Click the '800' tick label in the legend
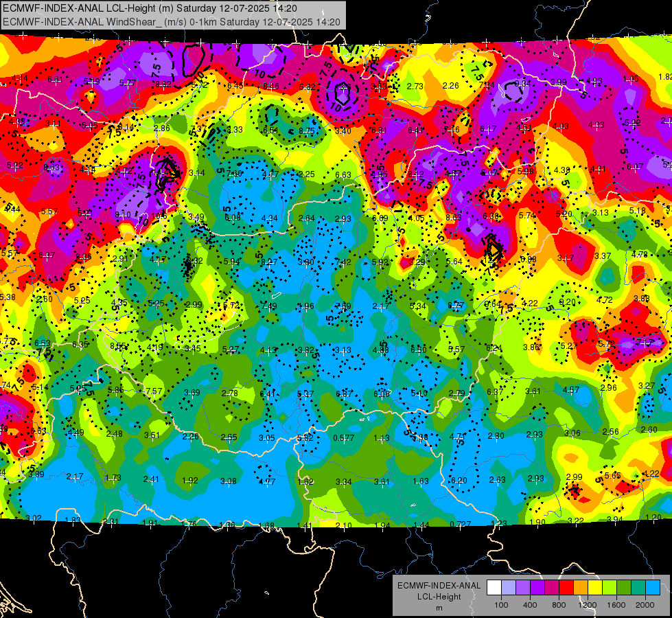The width and height of the screenshot is (672, 618). point(559,605)
